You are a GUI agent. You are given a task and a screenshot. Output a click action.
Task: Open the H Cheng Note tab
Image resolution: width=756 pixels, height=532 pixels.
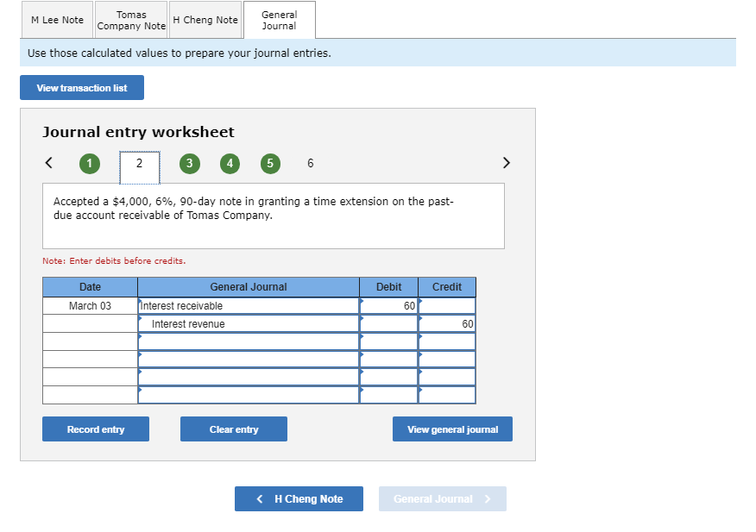click(205, 20)
